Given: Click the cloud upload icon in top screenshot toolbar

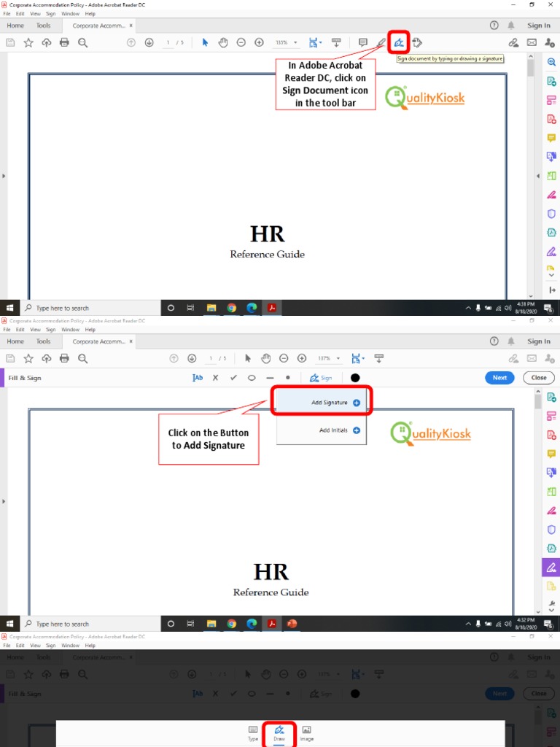Looking at the screenshot, I should point(46,42).
